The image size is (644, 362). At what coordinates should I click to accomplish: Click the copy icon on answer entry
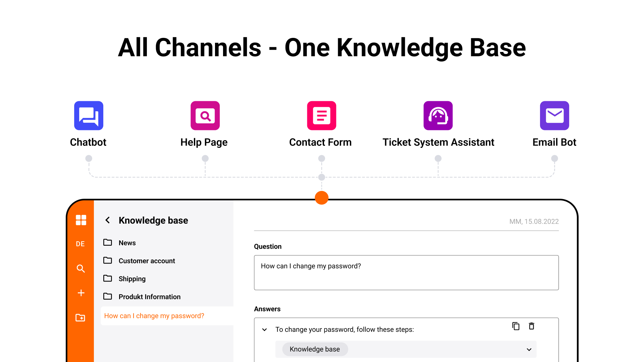[x=515, y=326]
